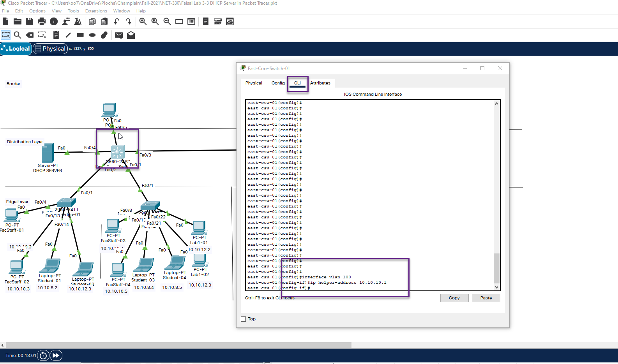This screenshot has height=364, width=618.
Task: Open the Attributes tab
Action: (x=320, y=83)
